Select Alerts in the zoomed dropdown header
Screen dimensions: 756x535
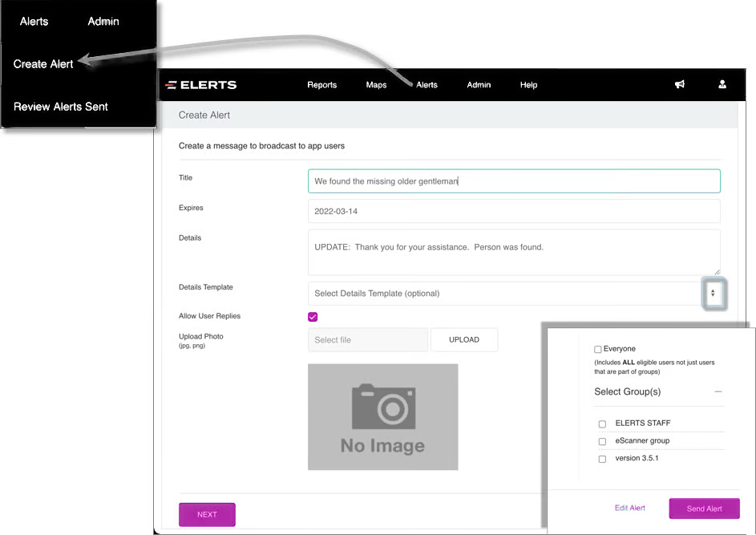(34, 21)
